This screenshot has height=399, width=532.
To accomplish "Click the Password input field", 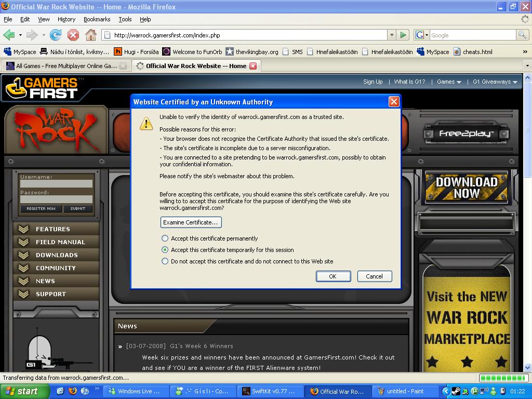I will (x=56, y=199).
